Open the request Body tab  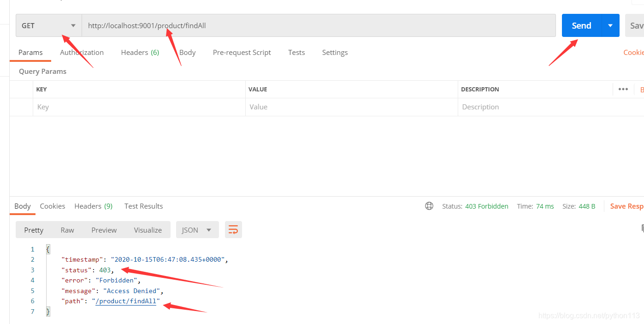(x=187, y=53)
